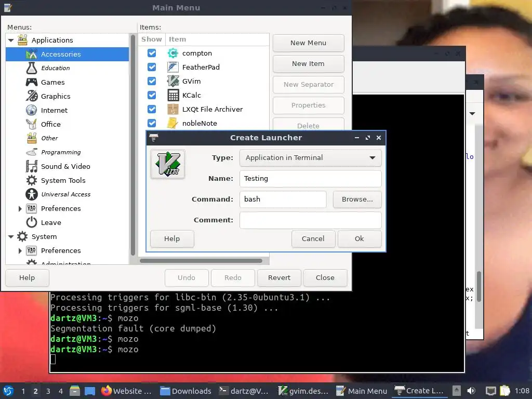Screen dimensions: 532x399
Task: Click the clock showing 1:08
Action: point(522,391)
